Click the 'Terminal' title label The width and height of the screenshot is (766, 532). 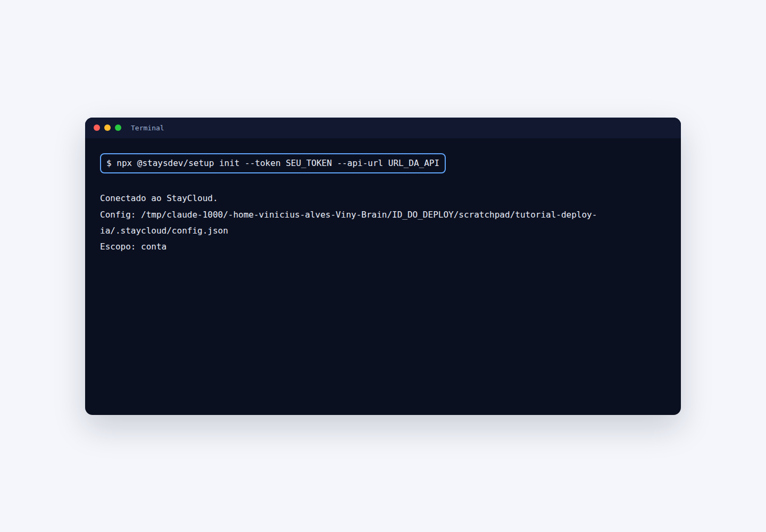pos(147,128)
